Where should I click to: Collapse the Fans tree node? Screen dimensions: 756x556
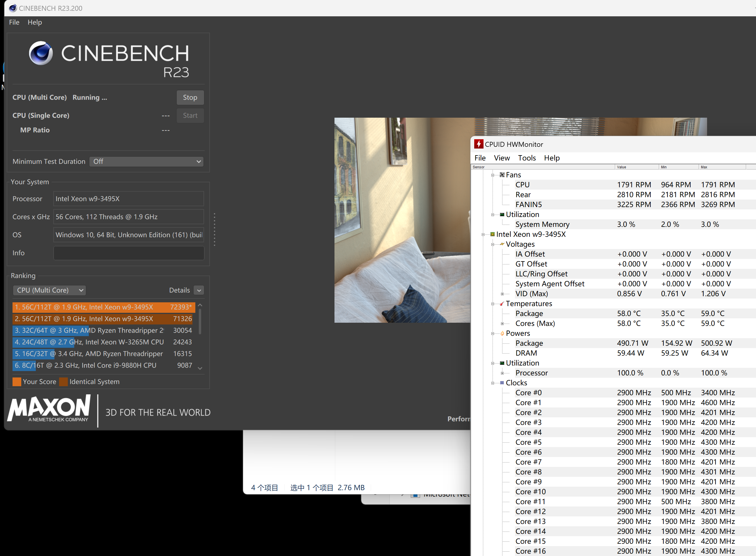click(493, 175)
